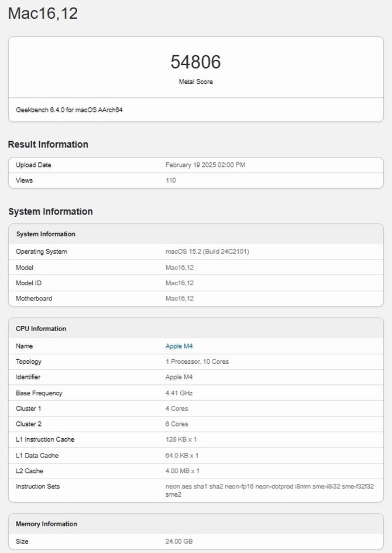Screen dimensions: 392x553
Task: Click the macOS 15.2 operating system value
Action: [x=208, y=252]
